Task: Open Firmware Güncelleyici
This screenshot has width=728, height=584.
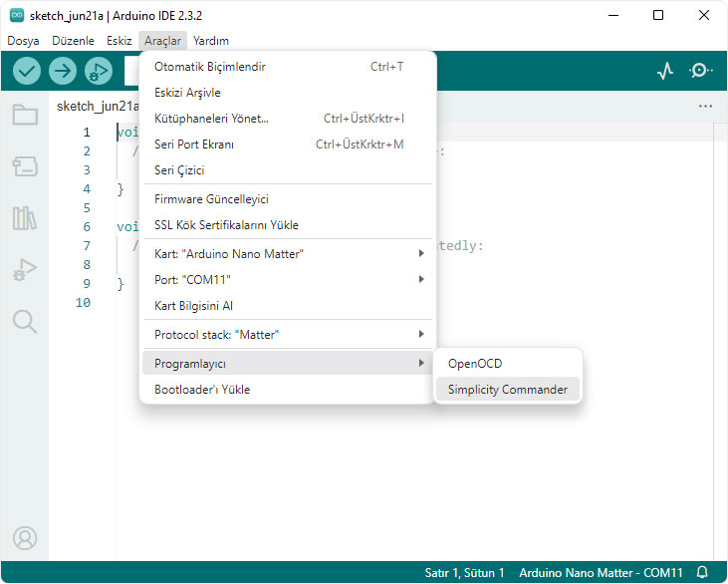Action: pyautogui.click(x=288, y=199)
